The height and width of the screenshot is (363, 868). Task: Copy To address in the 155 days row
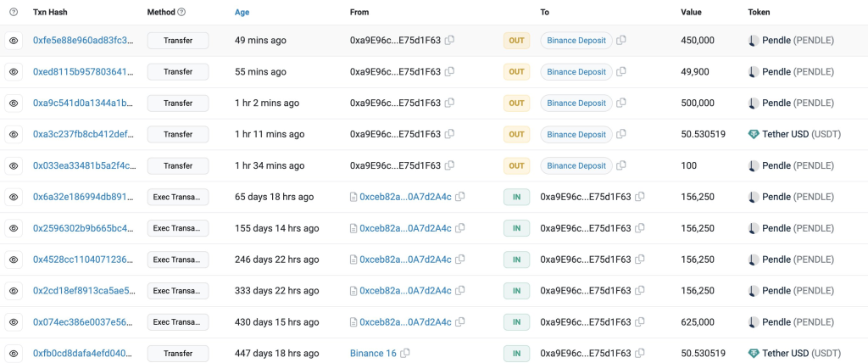640,228
